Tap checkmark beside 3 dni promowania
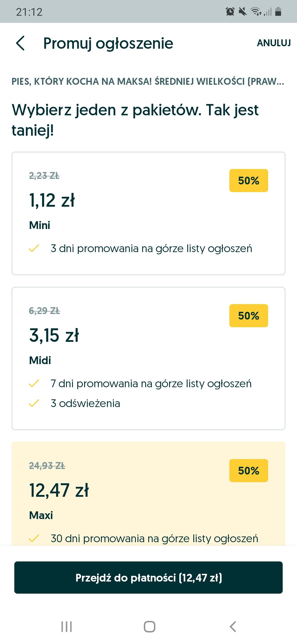The width and height of the screenshot is (297, 644). [34, 249]
